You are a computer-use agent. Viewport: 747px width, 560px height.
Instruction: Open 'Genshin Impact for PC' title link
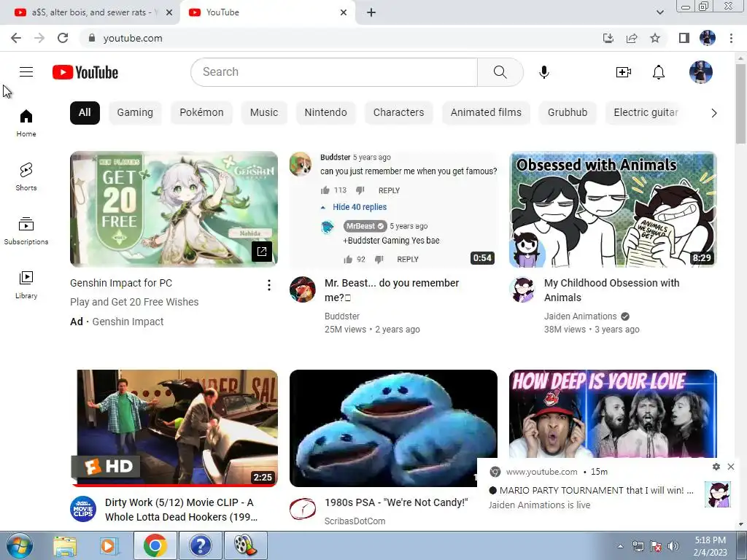point(121,283)
